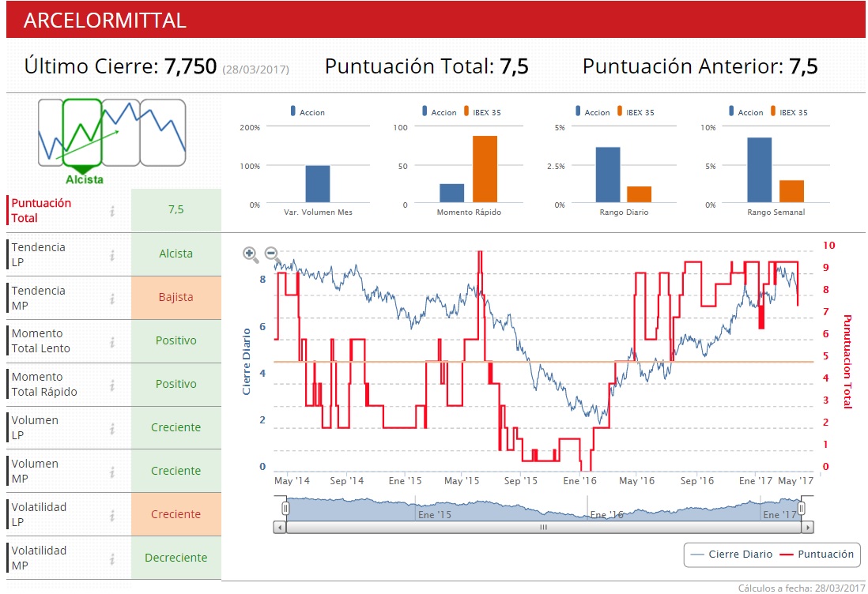The width and height of the screenshot is (868, 594).
Task: Click the Bajista value for Tendencia MP
Action: (176, 298)
